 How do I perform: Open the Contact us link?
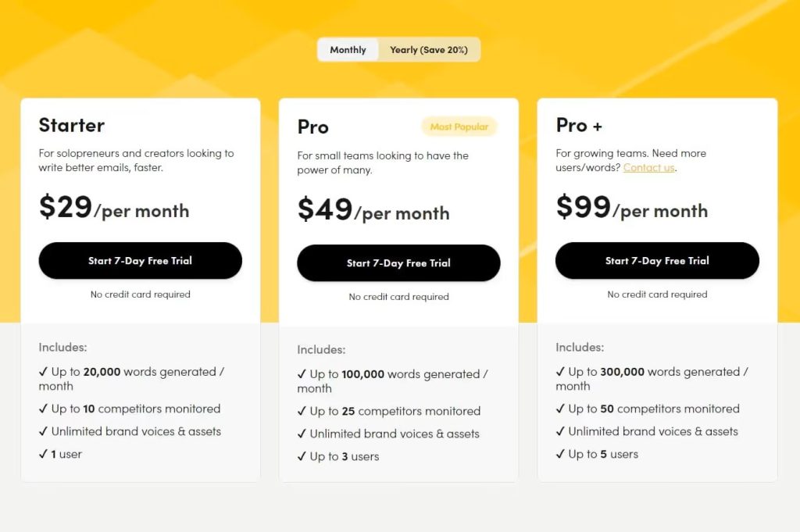648,168
